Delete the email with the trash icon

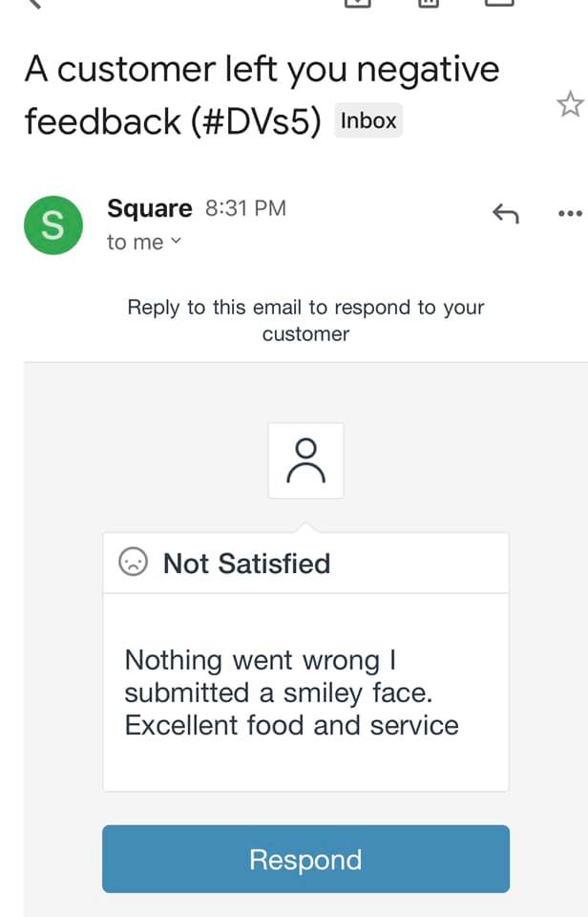(x=429, y=3)
